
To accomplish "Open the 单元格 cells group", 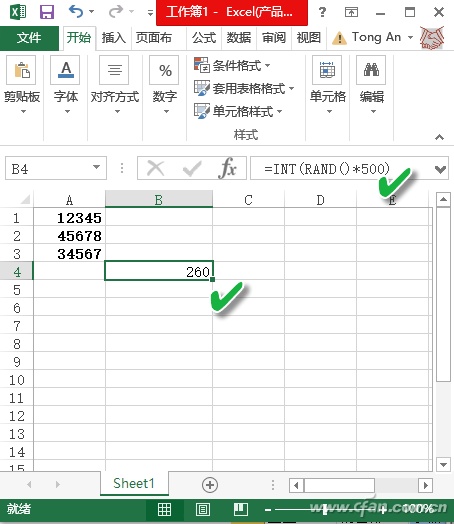I will coord(328,85).
